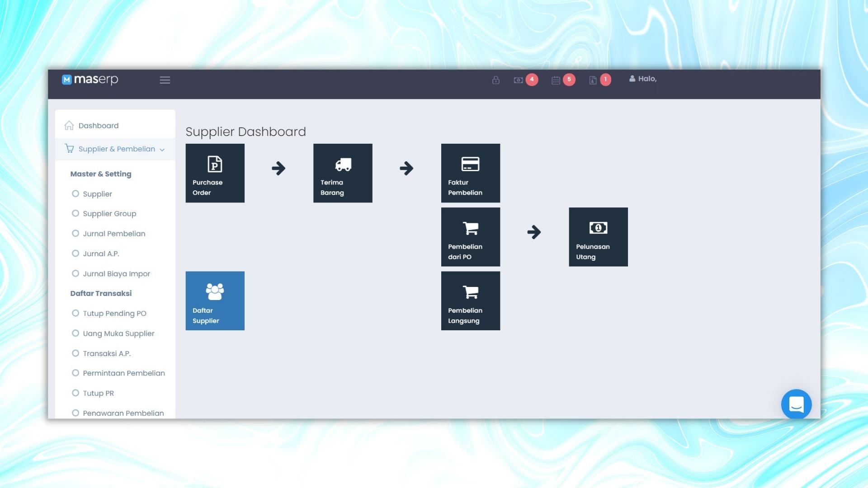
Task: Click the lock icon in header
Action: point(496,80)
